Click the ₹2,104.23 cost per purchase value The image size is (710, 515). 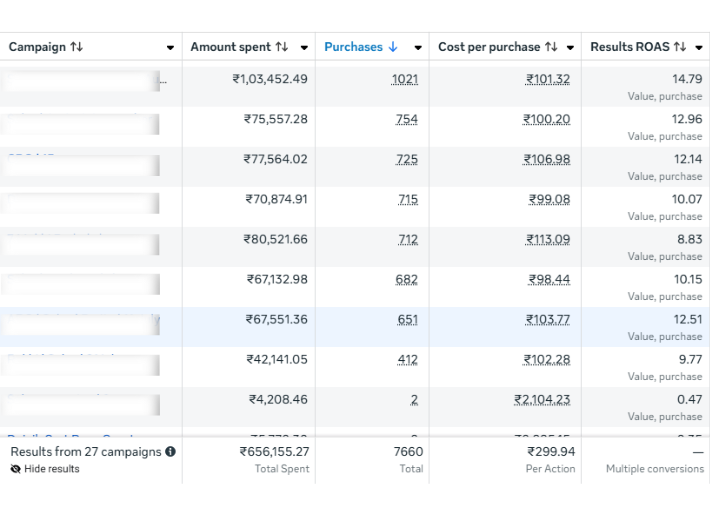pyautogui.click(x=542, y=400)
